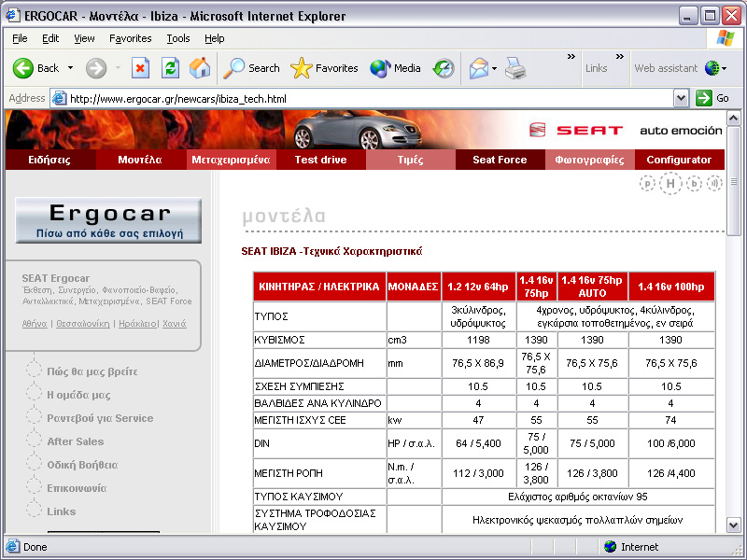The image size is (747, 560).
Task: Click the dotted circle 'b' icon
Action: 694,183
